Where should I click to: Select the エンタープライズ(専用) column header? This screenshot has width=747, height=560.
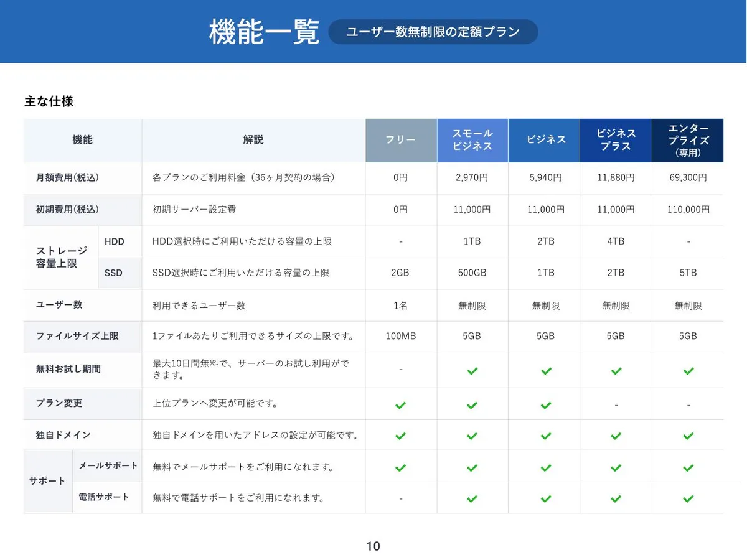(688, 140)
